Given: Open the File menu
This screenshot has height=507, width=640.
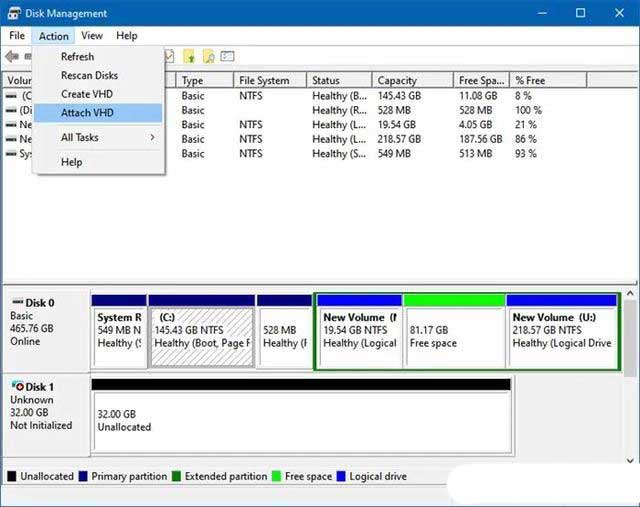Looking at the screenshot, I should 17,36.
